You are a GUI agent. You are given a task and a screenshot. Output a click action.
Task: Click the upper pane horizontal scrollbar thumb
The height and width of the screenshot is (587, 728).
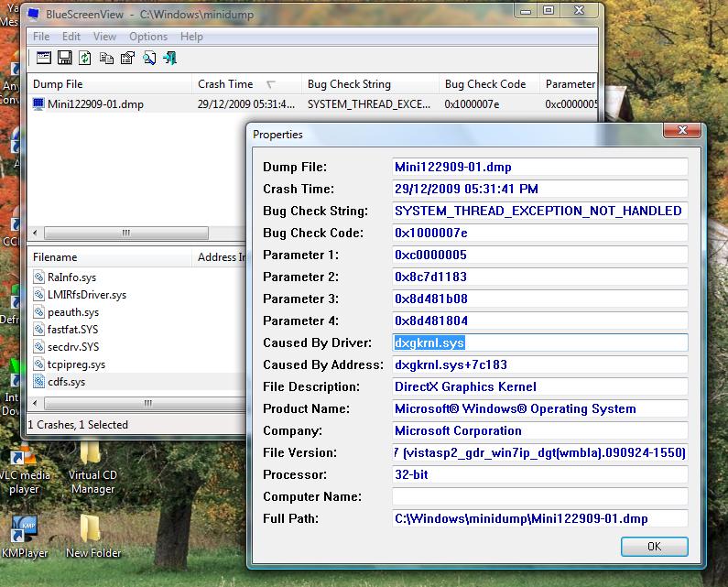125,233
